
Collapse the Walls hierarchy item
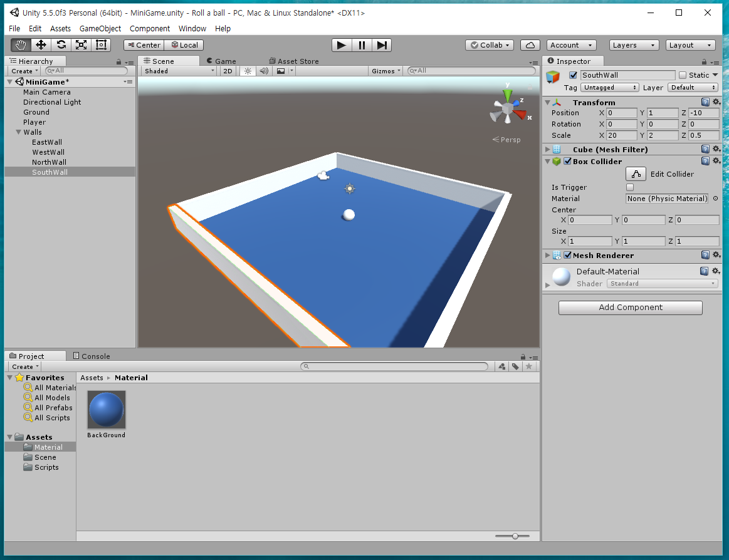coord(18,132)
